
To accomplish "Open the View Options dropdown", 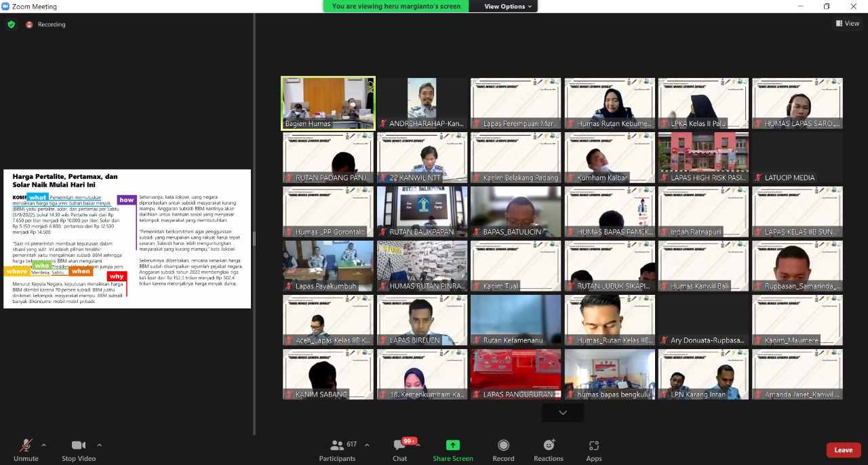I will click(509, 6).
